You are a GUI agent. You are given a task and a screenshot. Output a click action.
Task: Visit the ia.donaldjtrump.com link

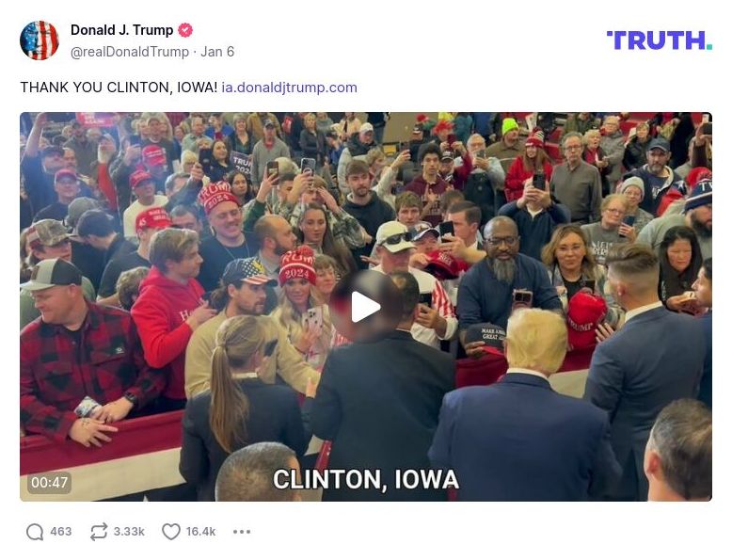[290, 88]
